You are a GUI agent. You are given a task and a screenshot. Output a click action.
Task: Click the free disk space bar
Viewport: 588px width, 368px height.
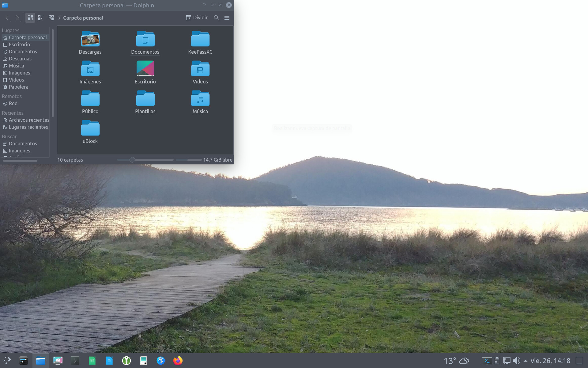pos(189,160)
